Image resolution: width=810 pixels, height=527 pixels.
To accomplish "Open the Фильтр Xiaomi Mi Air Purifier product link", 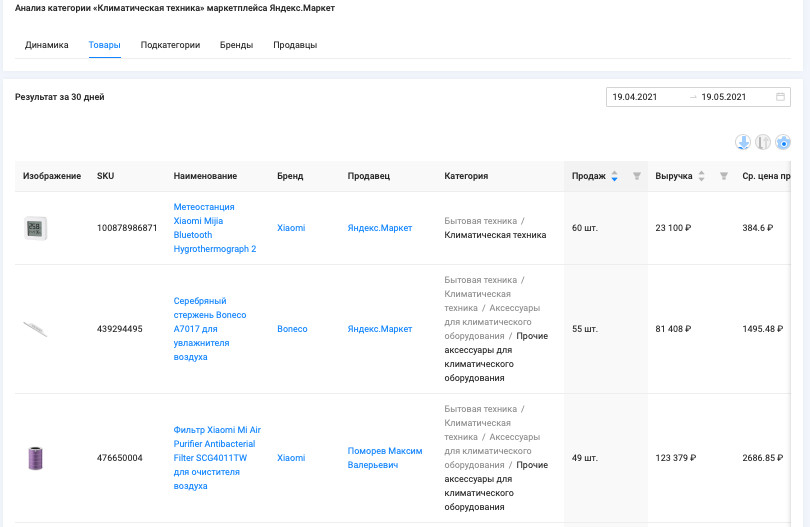I will click(x=217, y=458).
